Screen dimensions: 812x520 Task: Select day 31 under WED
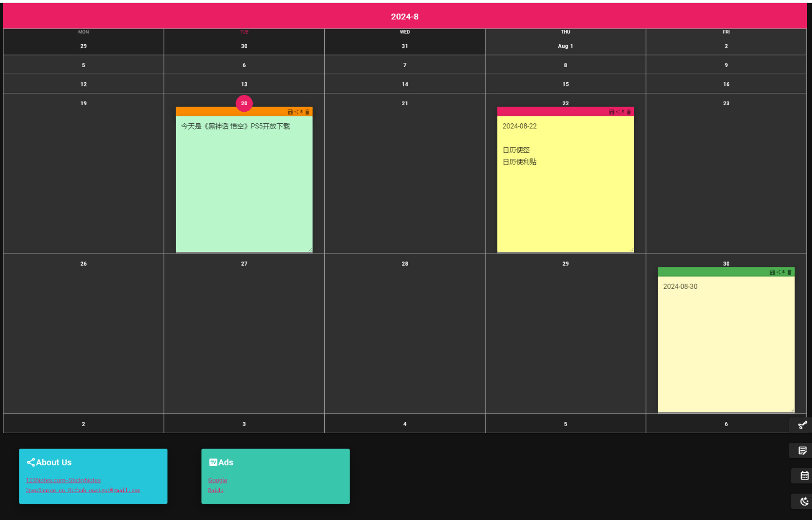pos(405,46)
